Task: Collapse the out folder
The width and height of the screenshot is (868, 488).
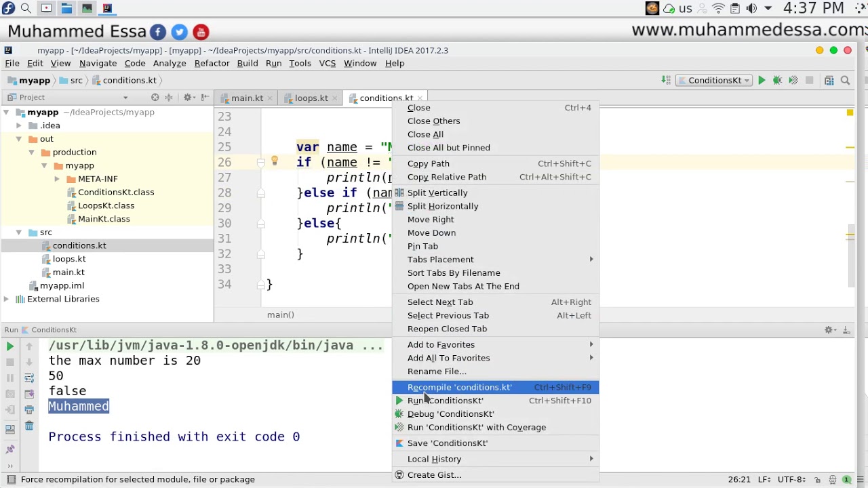Action: (19, 139)
